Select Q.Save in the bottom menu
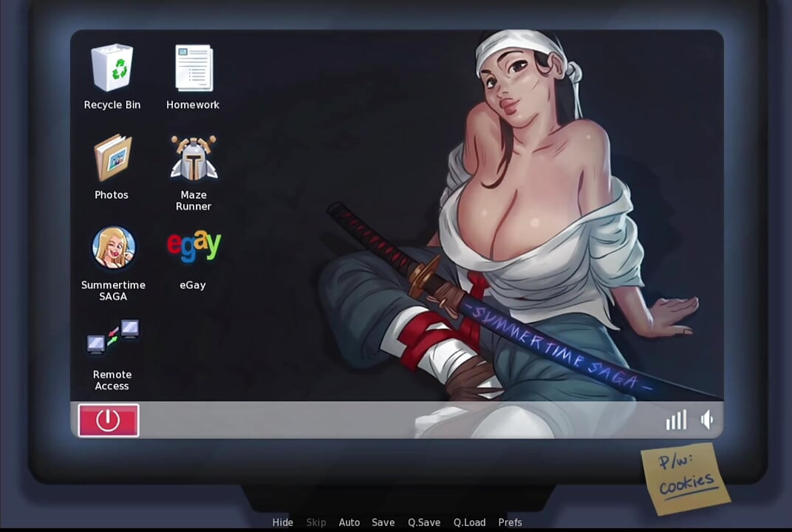 click(424, 522)
